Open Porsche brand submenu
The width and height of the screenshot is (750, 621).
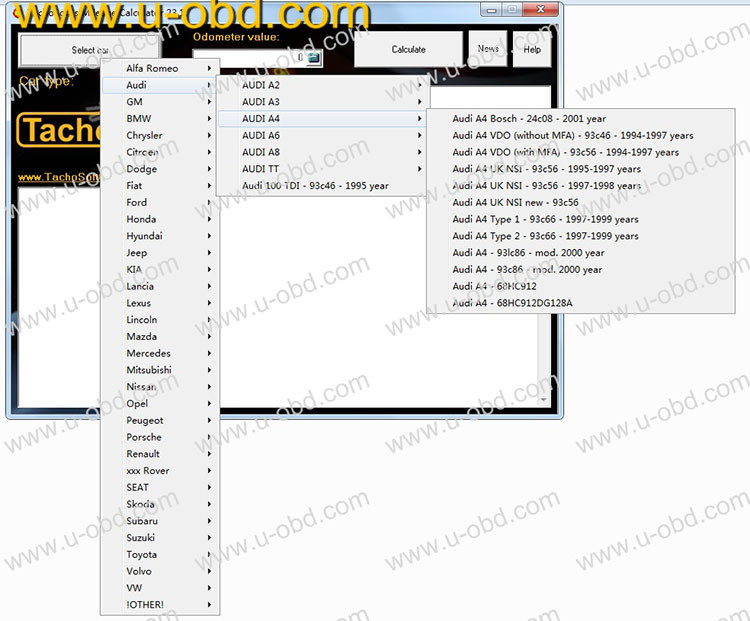[160, 437]
